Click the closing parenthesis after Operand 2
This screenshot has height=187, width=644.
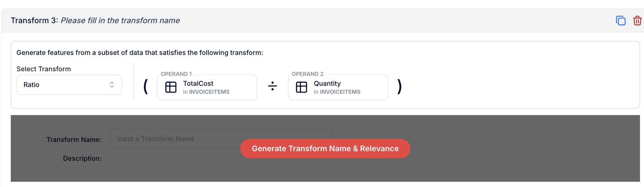pyautogui.click(x=400, y=86)
